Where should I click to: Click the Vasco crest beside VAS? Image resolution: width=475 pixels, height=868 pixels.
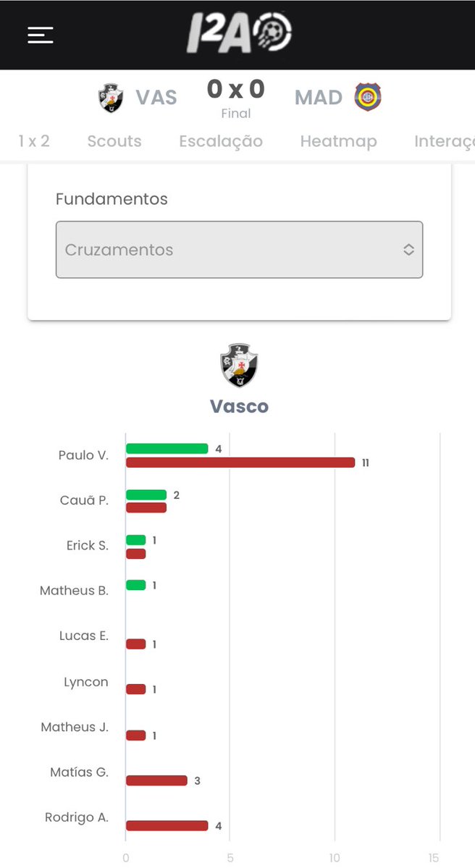click(111, 98)
